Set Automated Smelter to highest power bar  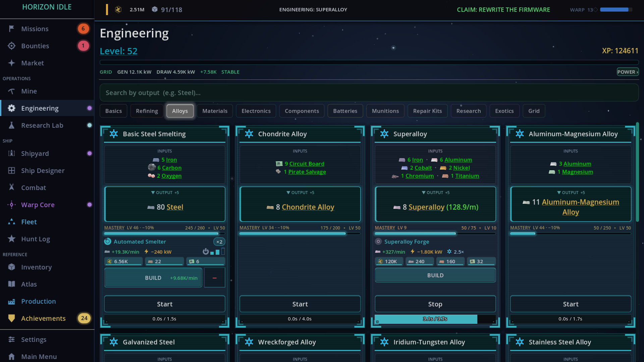pos(223,251)
